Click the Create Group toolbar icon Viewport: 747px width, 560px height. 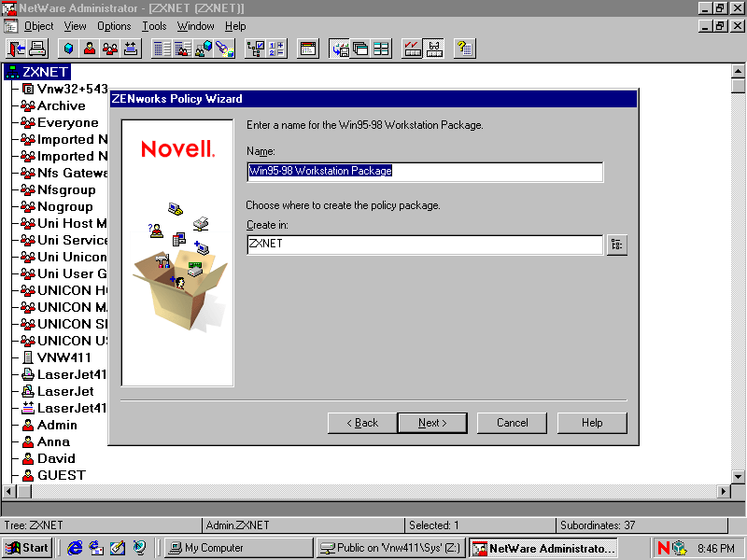click(110, 49)
